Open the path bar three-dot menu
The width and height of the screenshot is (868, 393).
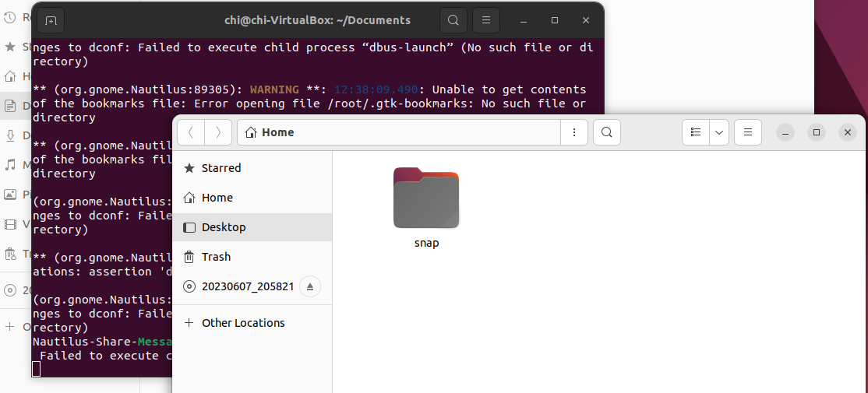click(574, 132)
